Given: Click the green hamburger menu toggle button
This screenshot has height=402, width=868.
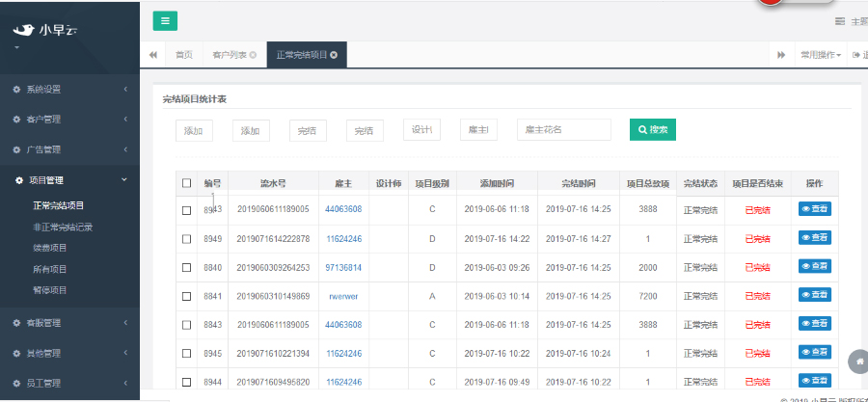Looking at the screenshot, I should 165,21.
